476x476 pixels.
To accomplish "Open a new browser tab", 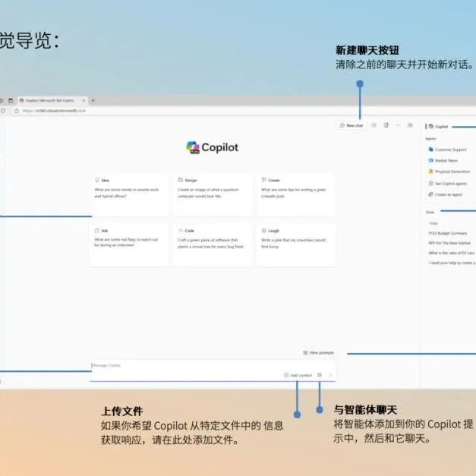I will (x=93, y=100).
